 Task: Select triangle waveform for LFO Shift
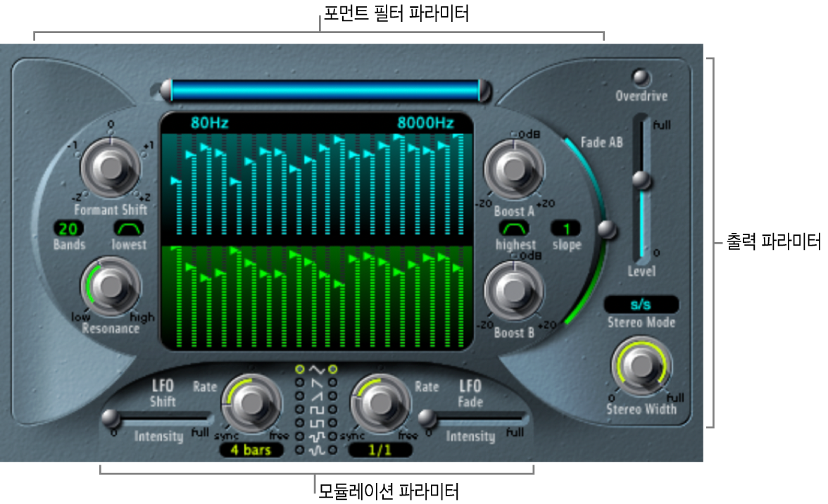(x=299, y=370)
